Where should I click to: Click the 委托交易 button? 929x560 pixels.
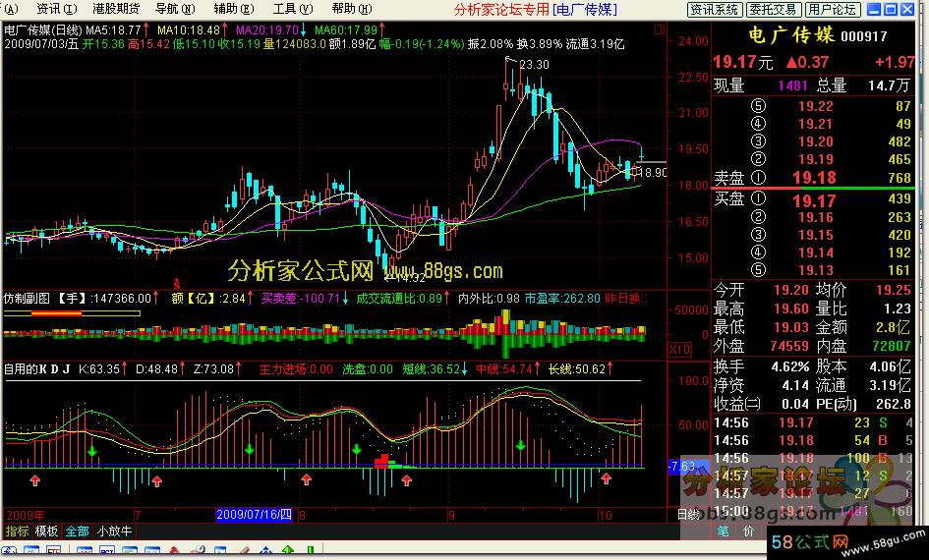click(773, 10)
